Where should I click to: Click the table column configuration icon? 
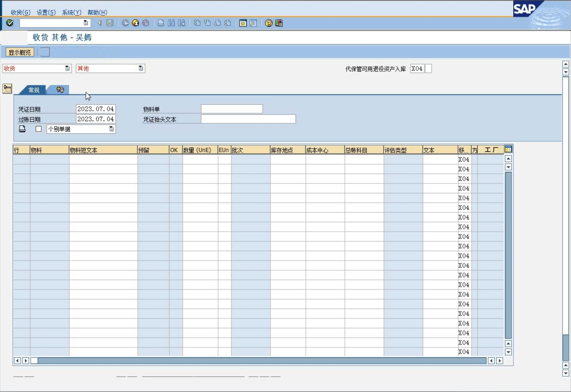coord(508,149)
